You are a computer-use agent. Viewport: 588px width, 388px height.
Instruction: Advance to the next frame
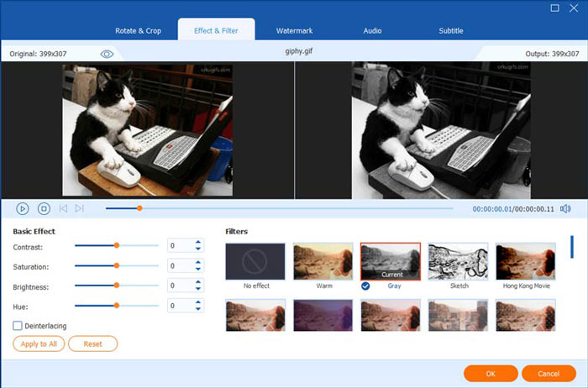pyautogui.click(x=79, y=208)
